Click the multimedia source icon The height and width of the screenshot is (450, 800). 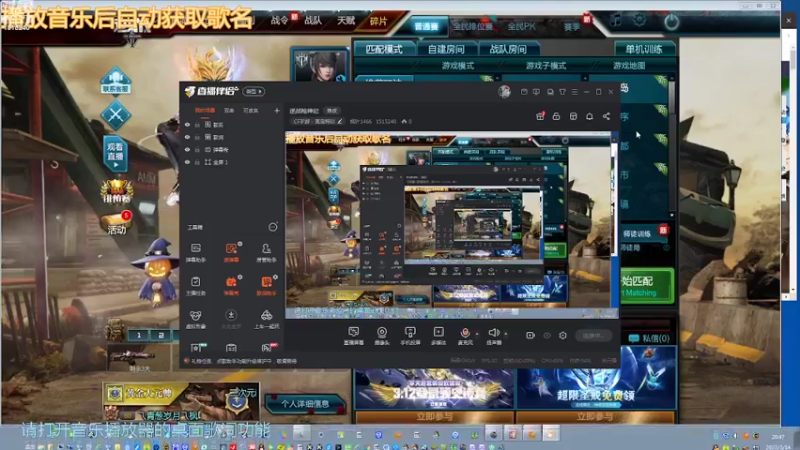tap(438, 332)
